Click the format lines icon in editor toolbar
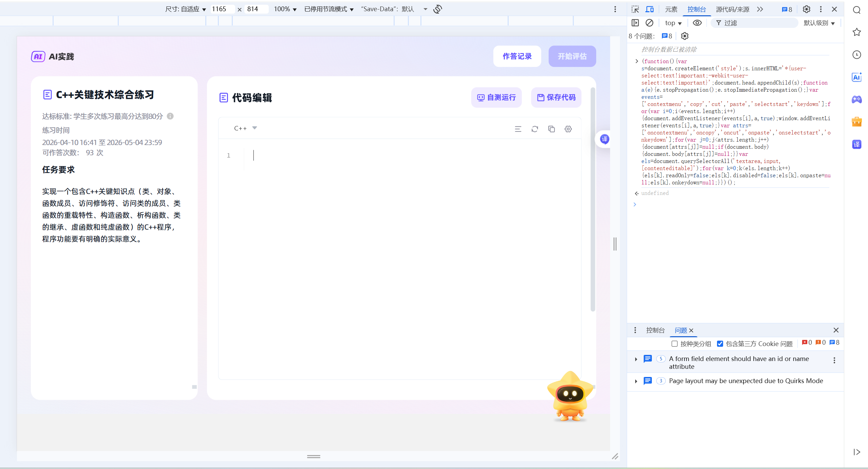The height and width of the screenshot is (469, 868). pos(518,129)
